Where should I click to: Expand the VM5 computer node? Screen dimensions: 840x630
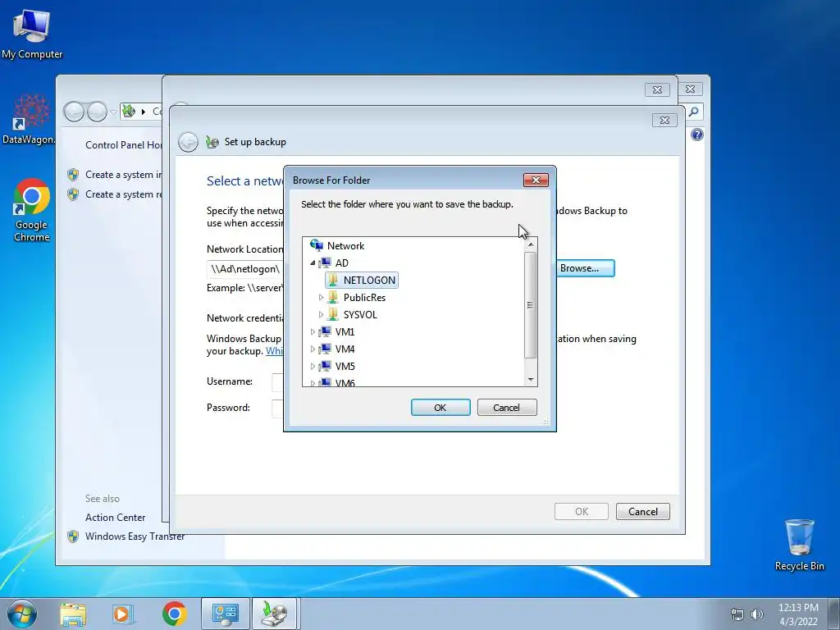[x=313, y=366]
